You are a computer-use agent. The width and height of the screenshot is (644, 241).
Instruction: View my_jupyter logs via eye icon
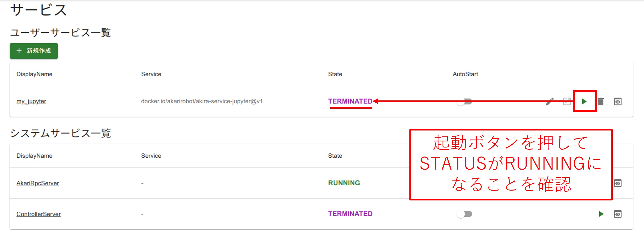coord(617,102)
